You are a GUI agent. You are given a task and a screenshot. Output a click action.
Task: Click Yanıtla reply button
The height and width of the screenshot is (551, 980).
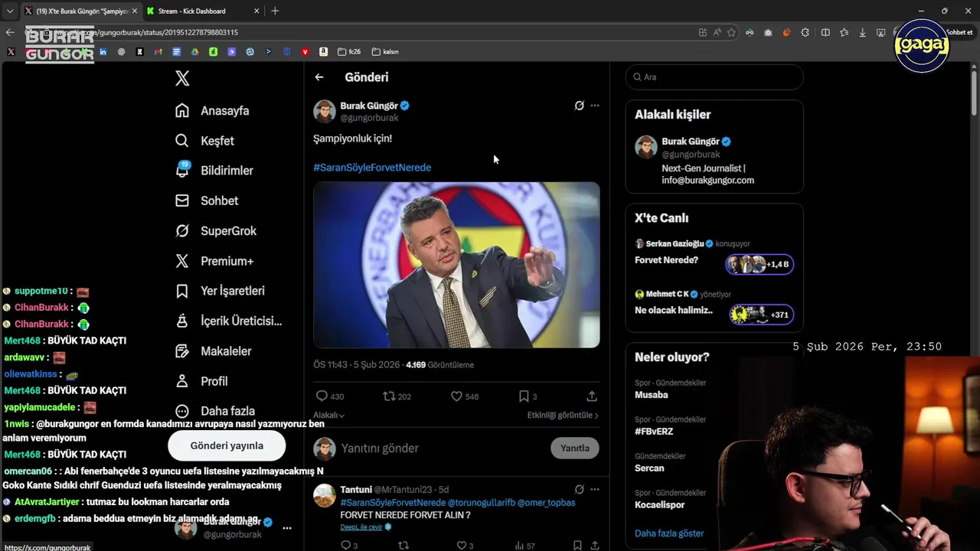tap(575, 448)
